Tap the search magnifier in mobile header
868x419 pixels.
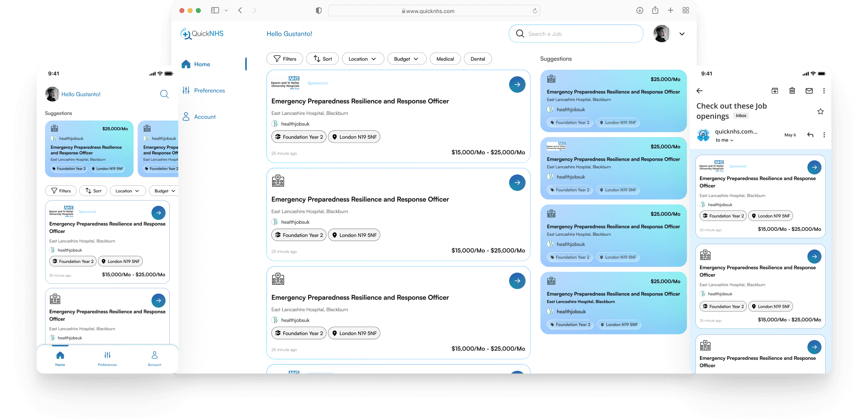(164, 94)
